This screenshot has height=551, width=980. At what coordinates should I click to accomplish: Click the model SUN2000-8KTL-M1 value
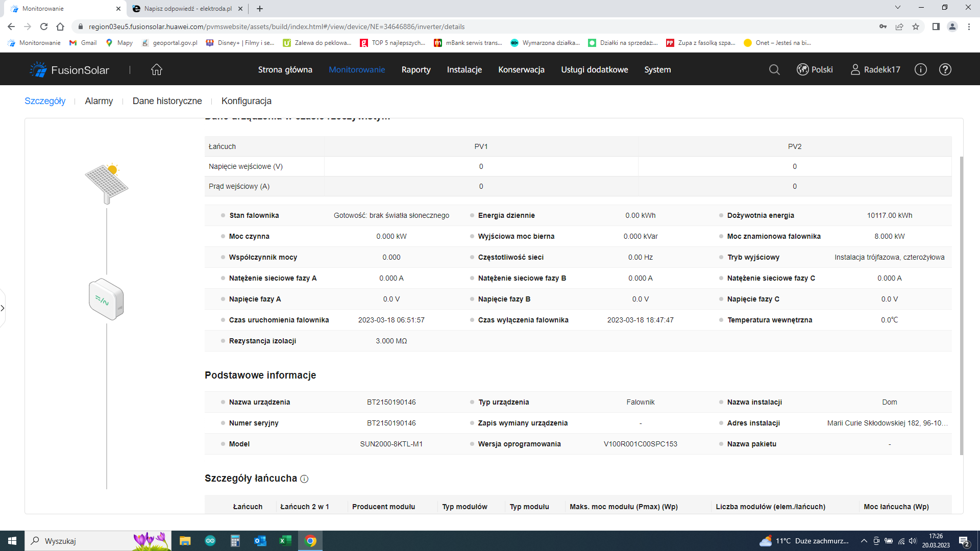click(391, 444)
